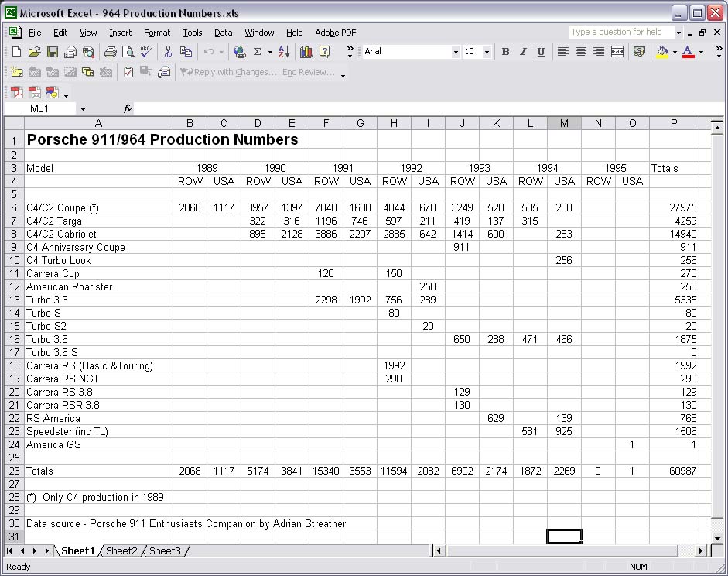
Task: Expand the AutoSum functions dropdown arrow
Action: [x=270, y=52]
